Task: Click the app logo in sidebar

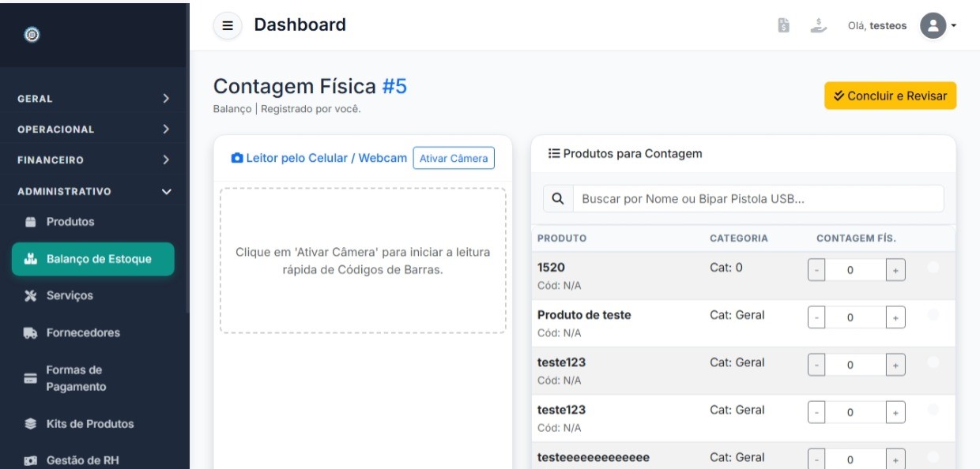Action: (x=32, y=34)
